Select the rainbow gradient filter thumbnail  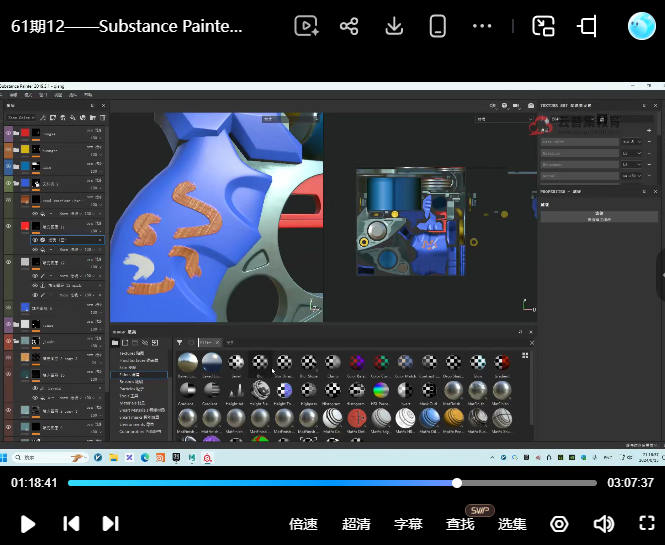coord(380,390)
